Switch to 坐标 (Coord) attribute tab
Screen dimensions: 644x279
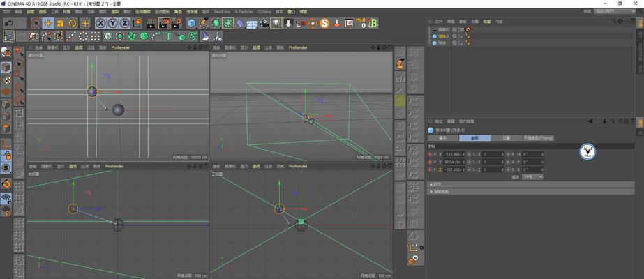point(474,138)
